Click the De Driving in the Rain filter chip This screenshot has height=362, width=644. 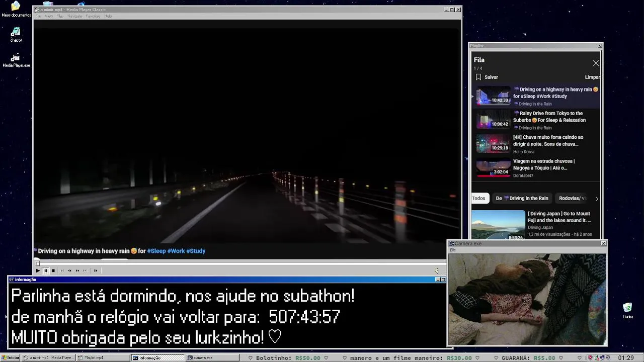[x=522, y=198]
